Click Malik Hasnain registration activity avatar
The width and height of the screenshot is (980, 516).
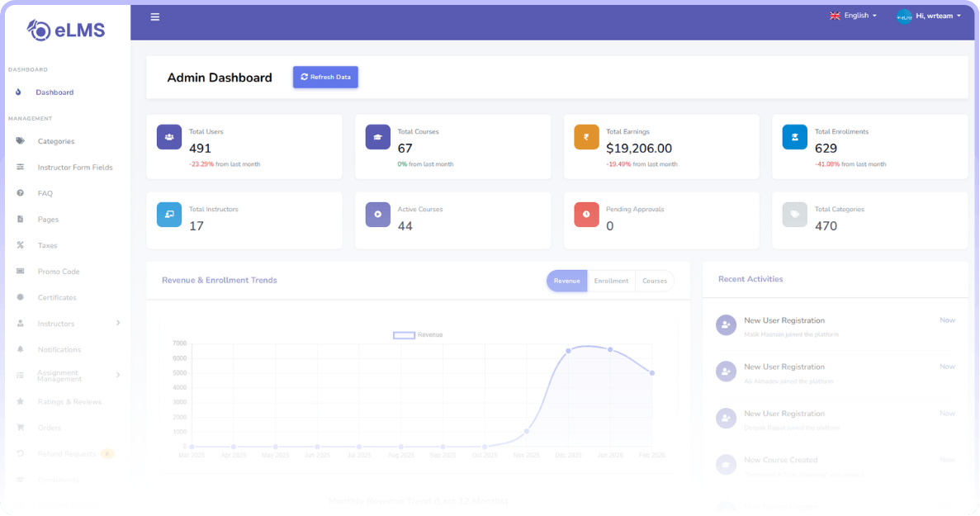click(x=726, y=324)
